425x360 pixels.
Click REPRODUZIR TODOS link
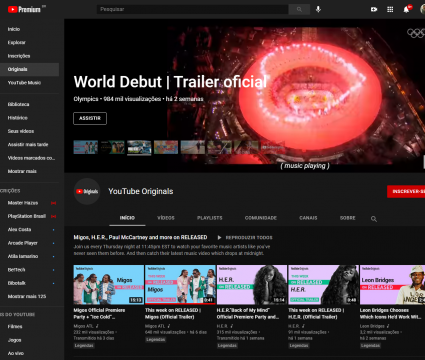(x=249, y=238)
